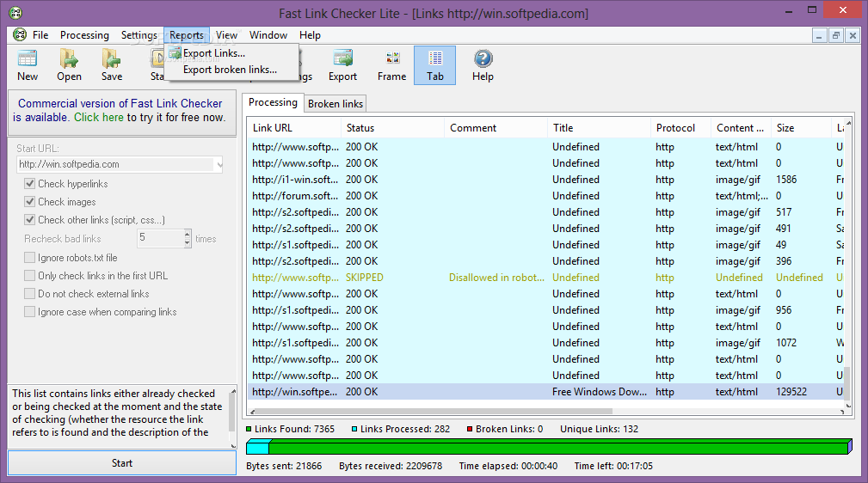The height and width of the screenshot is (483, 868).
Task: Select the SKIPPED link row
Action: click(x=545, y=278)
